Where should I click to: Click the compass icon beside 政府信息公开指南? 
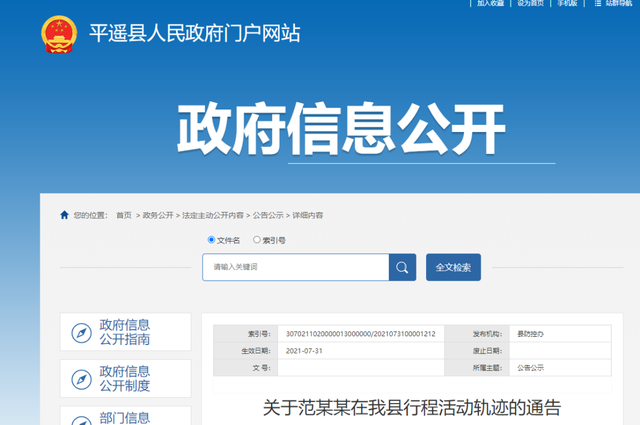pos(80,333)
